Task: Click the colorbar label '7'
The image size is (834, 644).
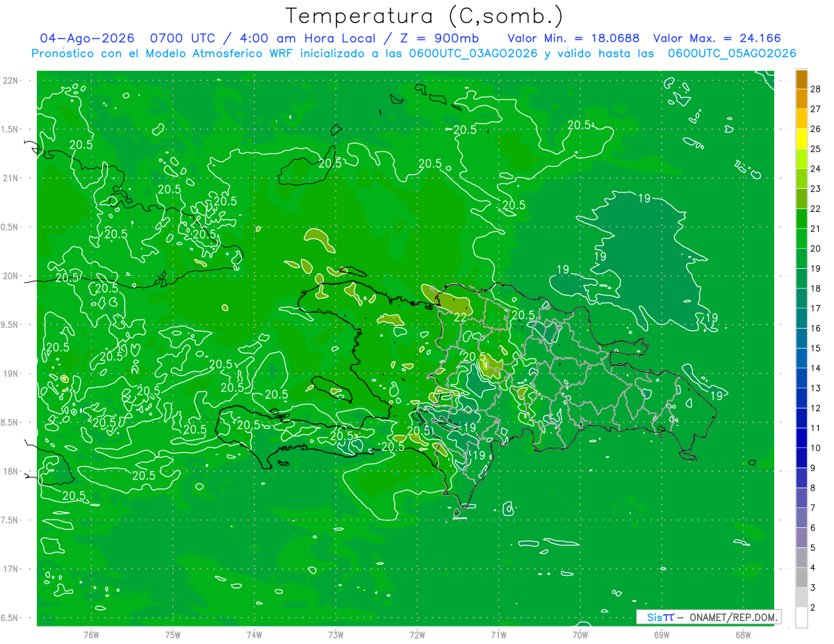Action: click(813, 508)
